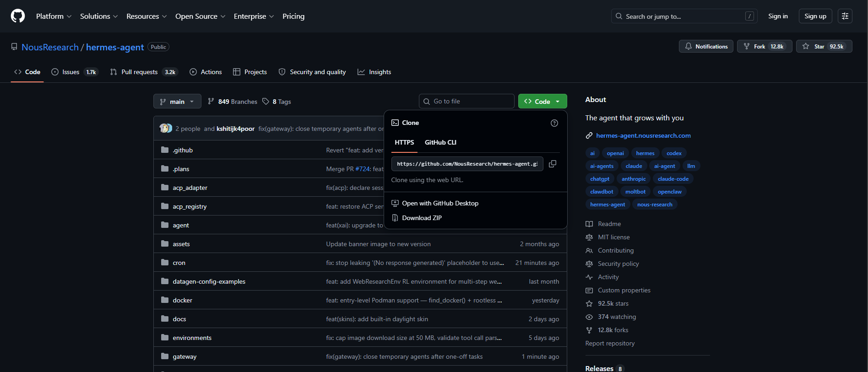Click the .github folder icon
868x372 pixels.
(x=165, y=150)
